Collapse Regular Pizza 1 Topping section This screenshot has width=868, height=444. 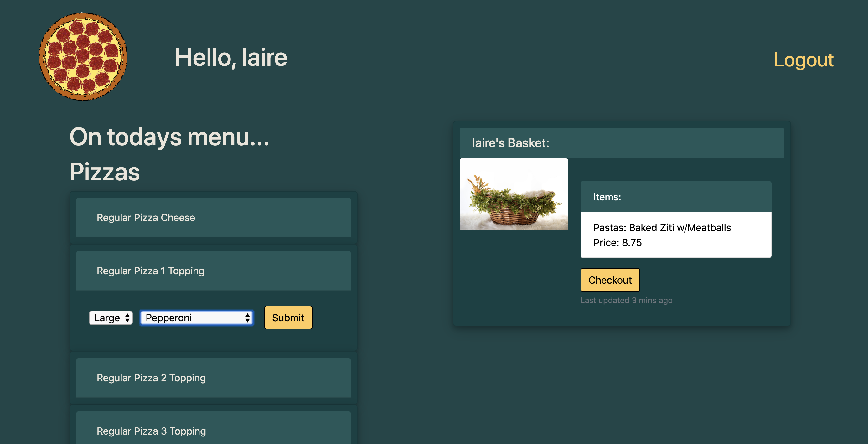[213, 271]
